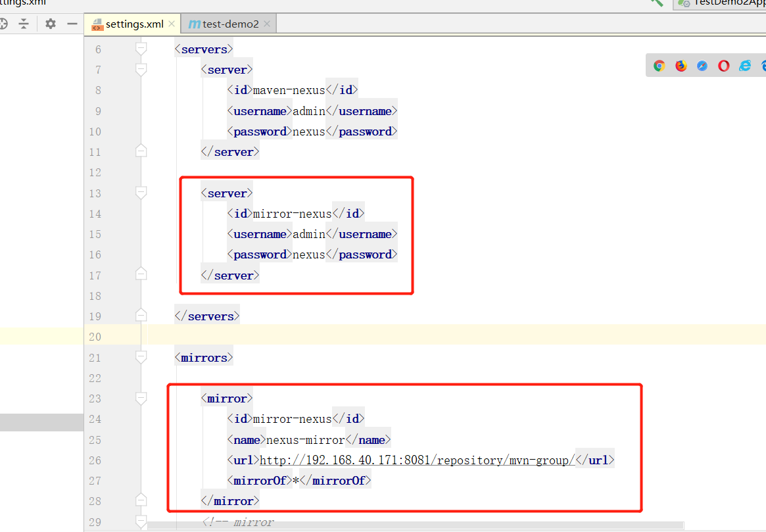Open Chrome browser preview icon
This screenshot has height=532, width=766.
point(659,66)
